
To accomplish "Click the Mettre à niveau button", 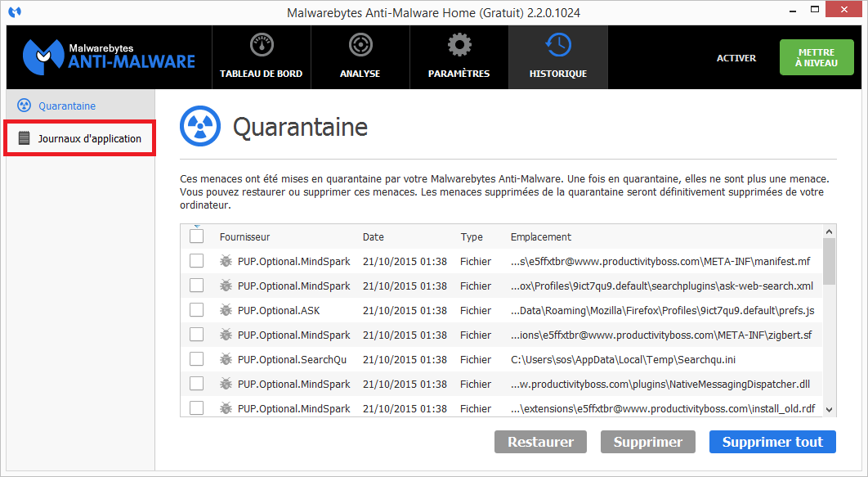I will (816, 57).
